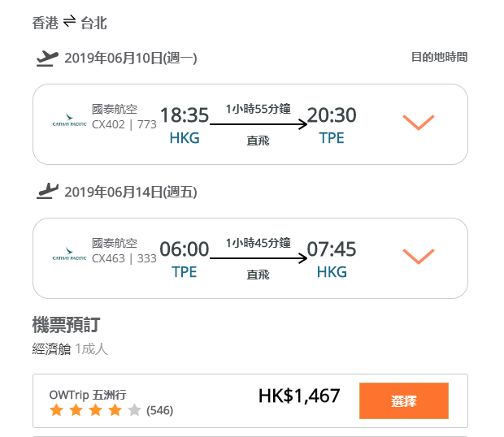Screen dimensions: 504x437
Task: Click the 目的地時間 label
Action: pyautogui.click(x=440, y=57)
